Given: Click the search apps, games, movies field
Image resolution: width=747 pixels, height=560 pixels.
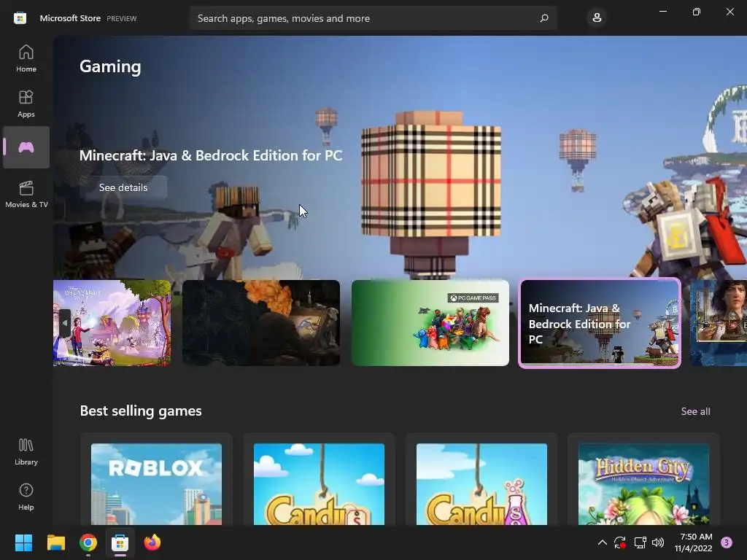Looking at the screenshot, I should click(x=373, y=18).
